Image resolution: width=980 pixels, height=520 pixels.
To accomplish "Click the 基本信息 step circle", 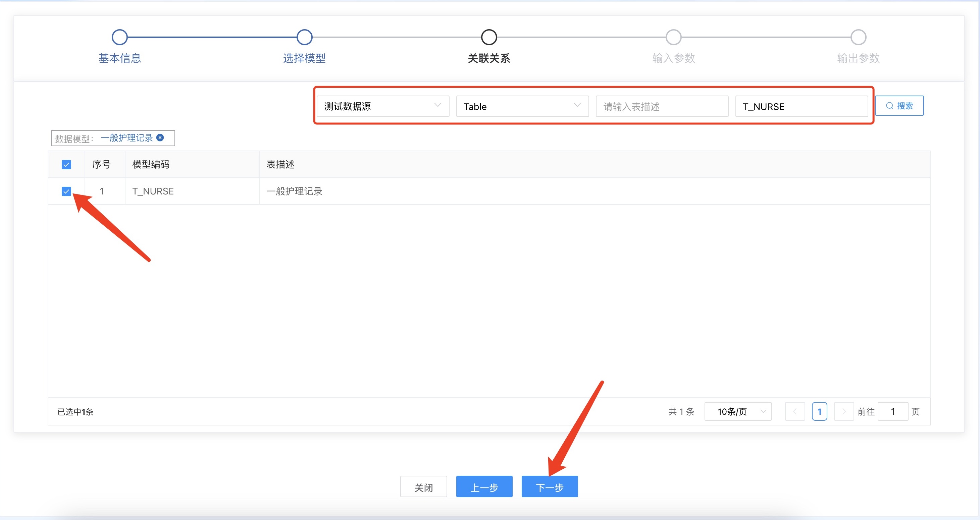I will click(119, 37).
